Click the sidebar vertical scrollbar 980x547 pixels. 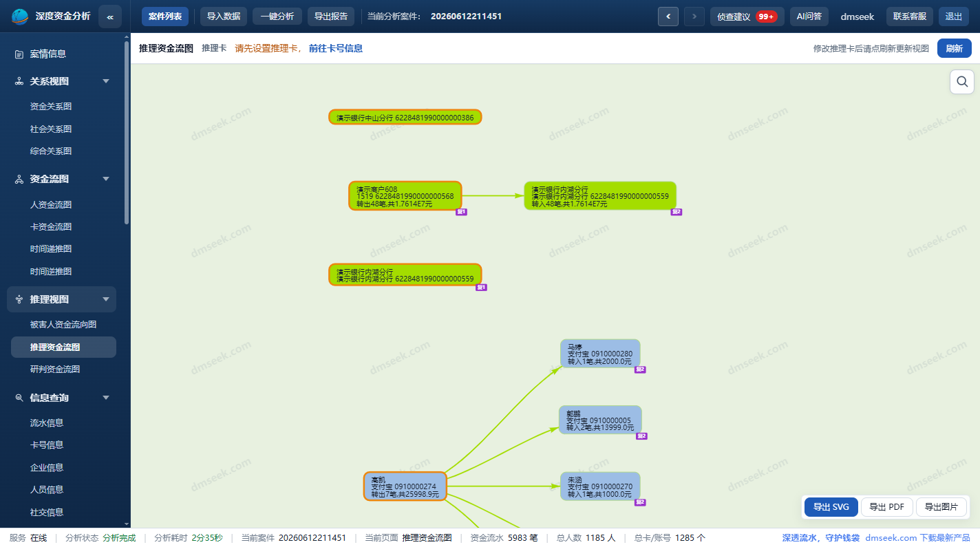tap(127, 132)
